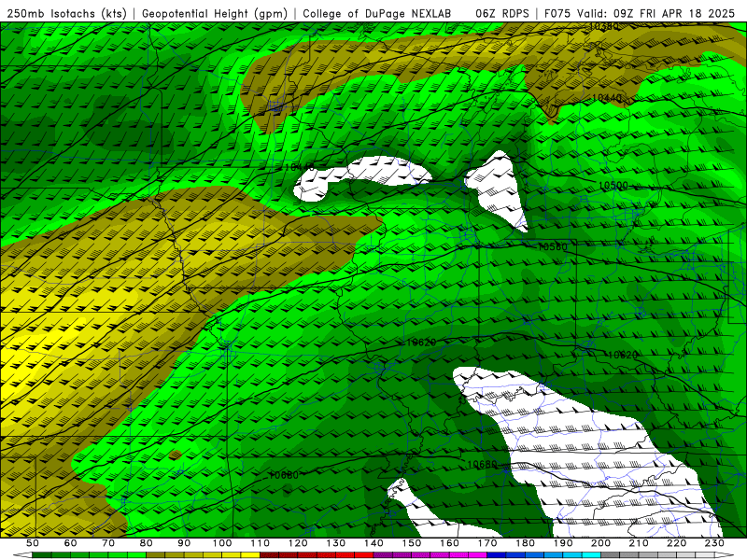Click the 50 value on the isotach scale
The width and height of the screenshot is (747, 560).
pyautogui.click(x=33, y=543)
